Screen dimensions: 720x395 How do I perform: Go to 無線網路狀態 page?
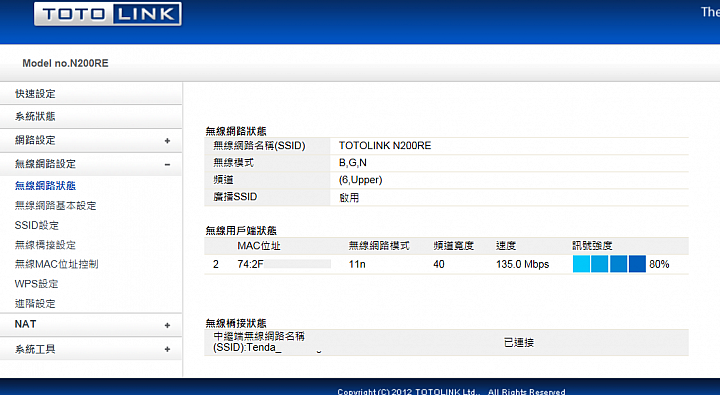click(x=45, y=186)
